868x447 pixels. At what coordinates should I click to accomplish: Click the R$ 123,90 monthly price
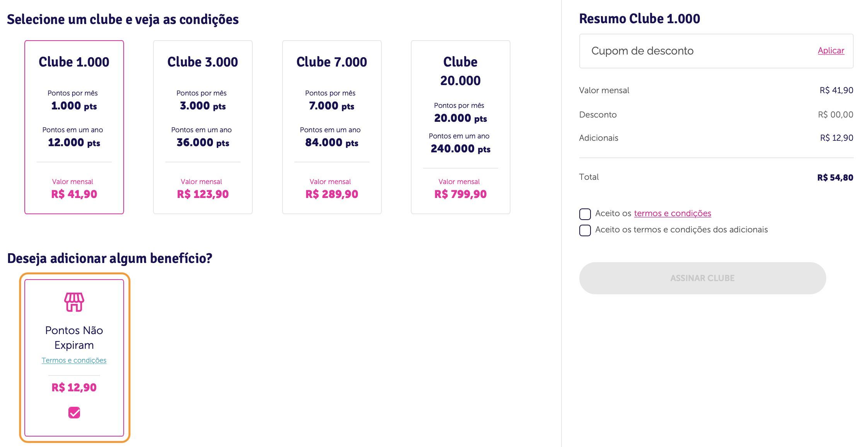click(x=203, y=194)
